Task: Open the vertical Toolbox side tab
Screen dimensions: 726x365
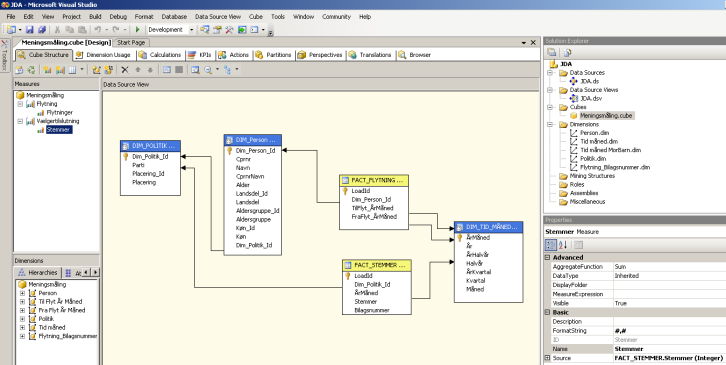Action: pyautogui.click(x=5, y=56)
